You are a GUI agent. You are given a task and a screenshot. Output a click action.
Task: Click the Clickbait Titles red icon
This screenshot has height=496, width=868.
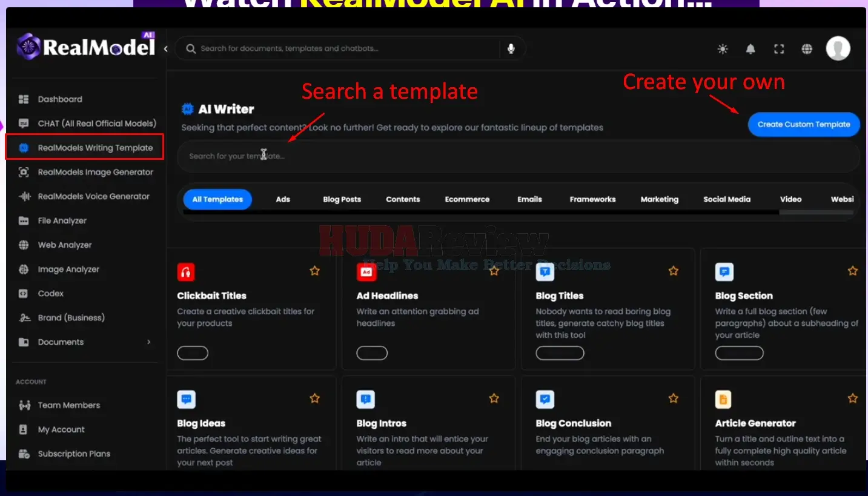(x=186, y=272)
